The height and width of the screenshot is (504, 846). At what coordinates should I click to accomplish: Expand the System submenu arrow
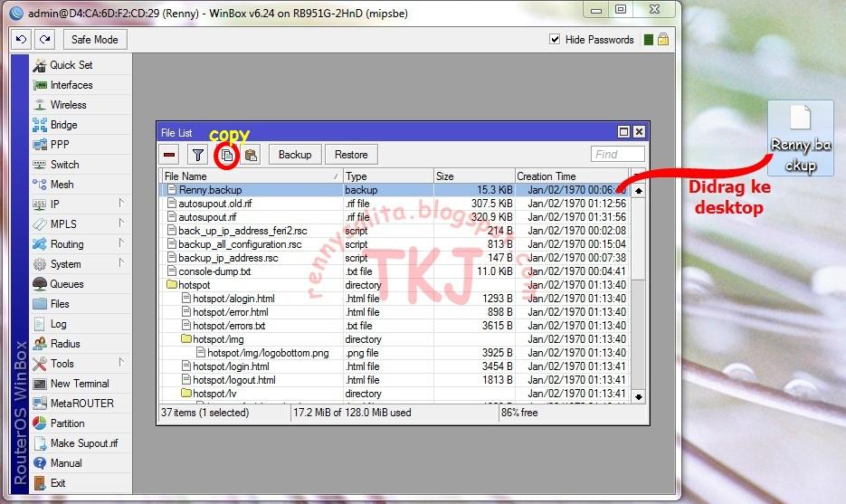click(121, 262)
